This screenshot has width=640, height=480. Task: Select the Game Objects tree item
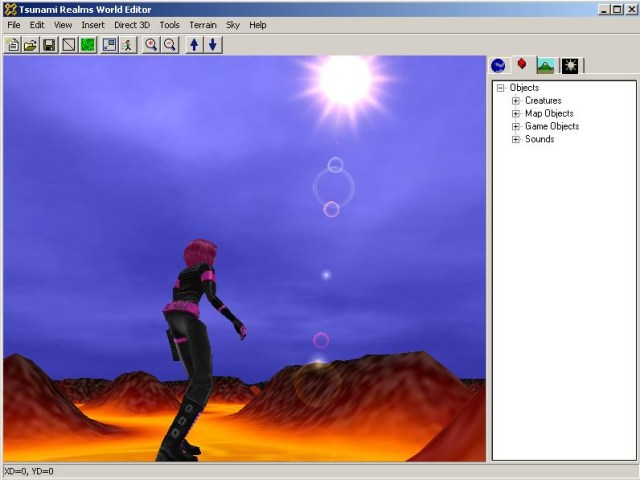(x=552, y=126)
